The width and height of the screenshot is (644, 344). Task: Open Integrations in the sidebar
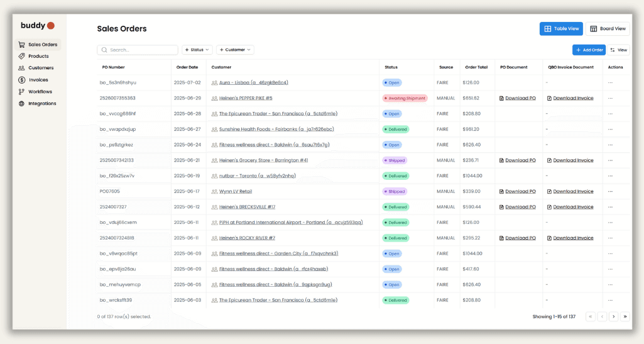pyautogui.click(x=37, y=104)
